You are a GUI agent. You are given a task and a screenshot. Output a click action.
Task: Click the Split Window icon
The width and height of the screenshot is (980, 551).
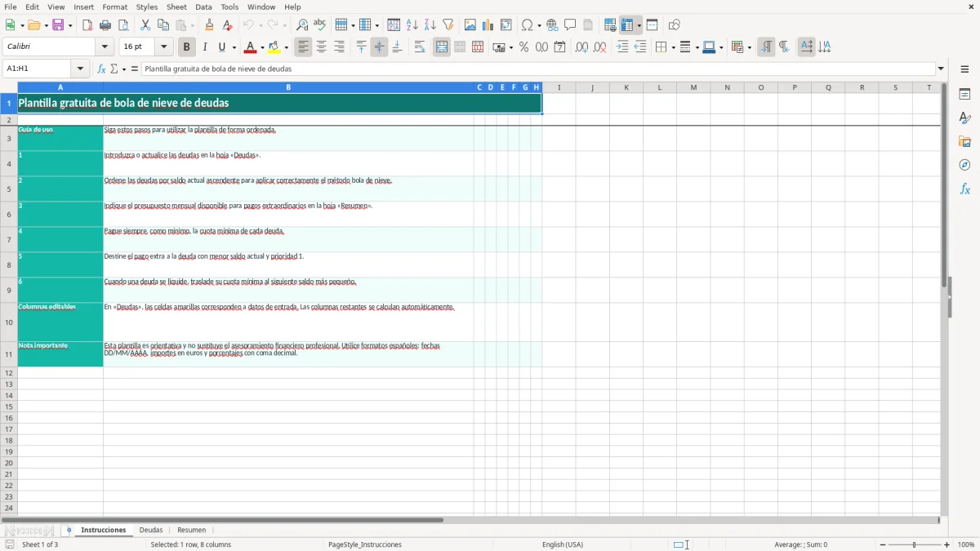[x=652, y=25]
